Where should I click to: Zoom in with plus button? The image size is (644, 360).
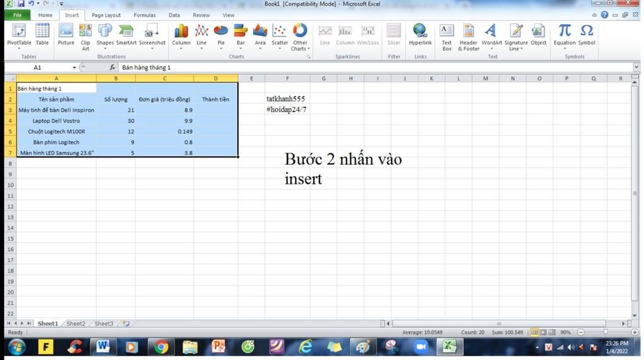635,332
